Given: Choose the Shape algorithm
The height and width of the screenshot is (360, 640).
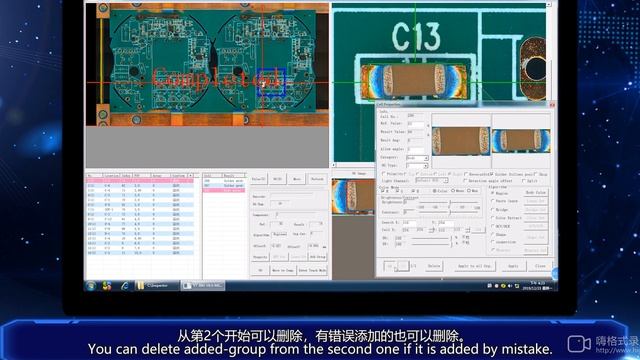Looking at the screenshot, I should 493,234.
